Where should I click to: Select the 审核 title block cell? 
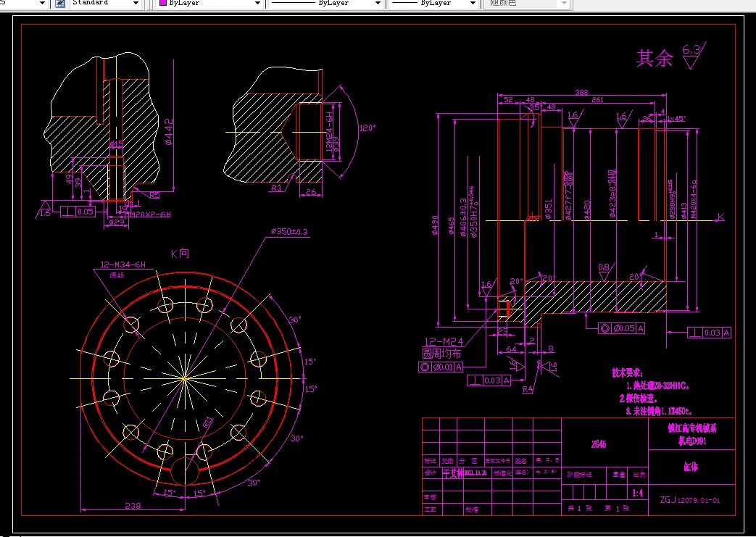[431, 497]
